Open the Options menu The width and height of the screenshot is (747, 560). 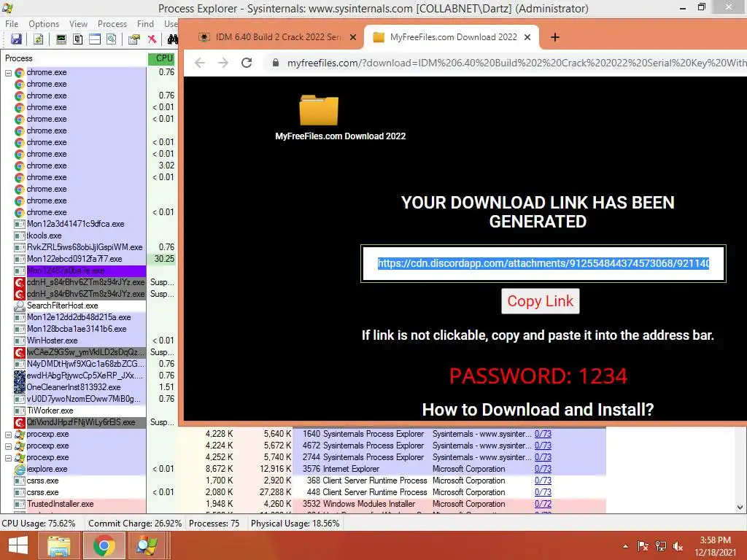point(43,24)
